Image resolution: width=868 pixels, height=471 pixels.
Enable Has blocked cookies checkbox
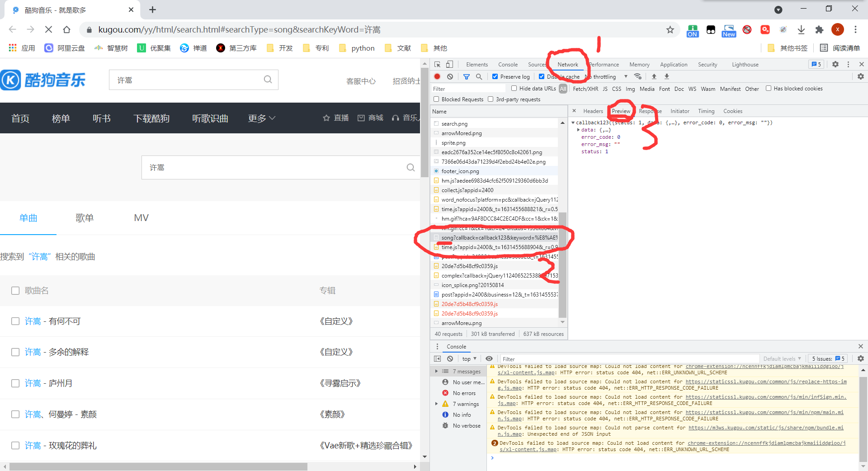tap(769, 88)
